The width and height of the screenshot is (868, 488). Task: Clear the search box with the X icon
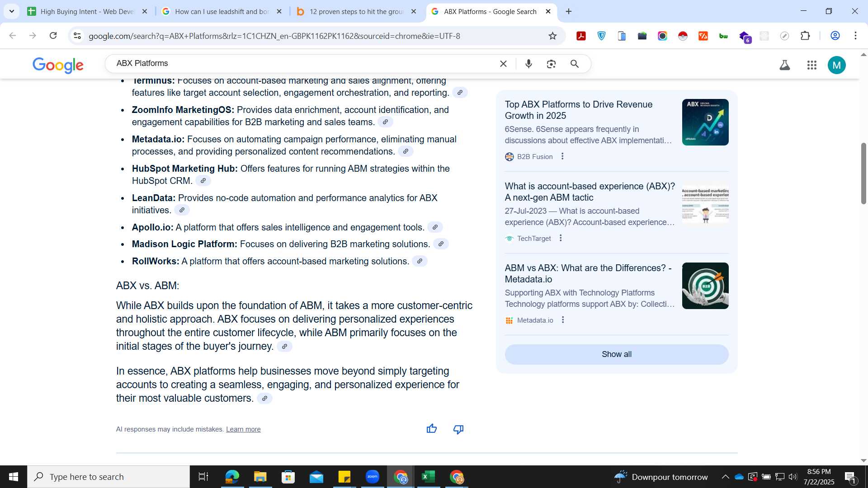tap(503, 64)
